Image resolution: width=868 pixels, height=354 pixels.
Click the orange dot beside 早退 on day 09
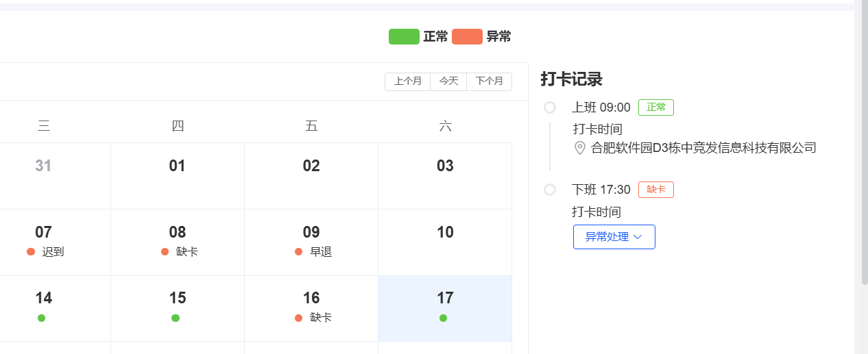tap(299, 251)
